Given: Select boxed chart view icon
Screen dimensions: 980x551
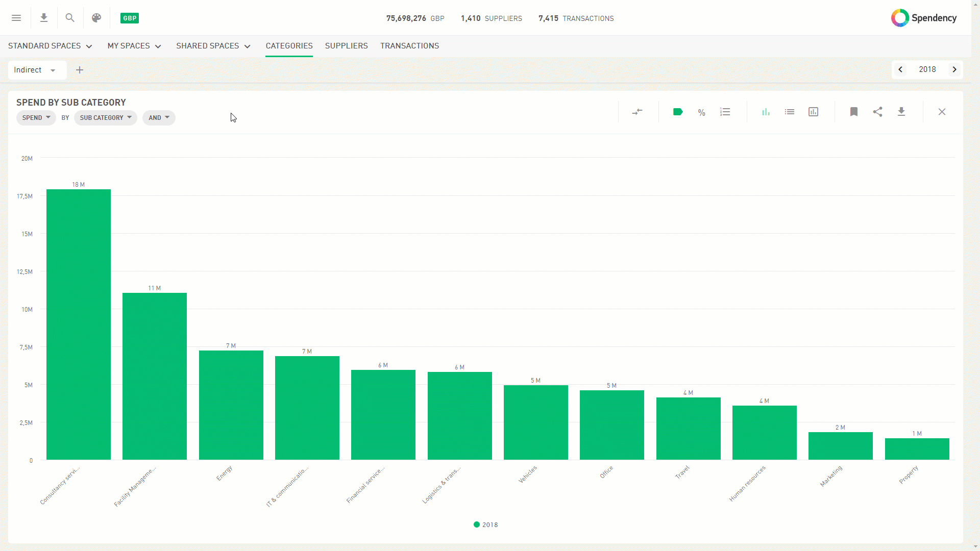Looking at the screenshot, I should tap(814, 112).
